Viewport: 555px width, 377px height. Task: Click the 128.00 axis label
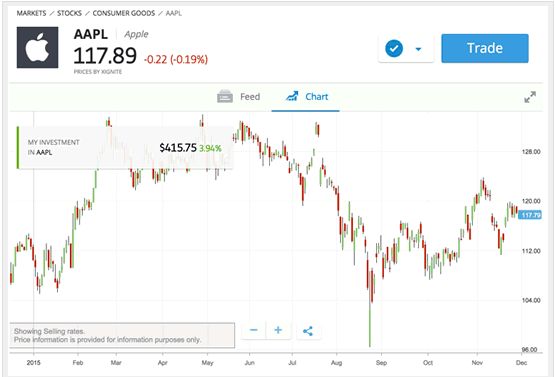531,152
